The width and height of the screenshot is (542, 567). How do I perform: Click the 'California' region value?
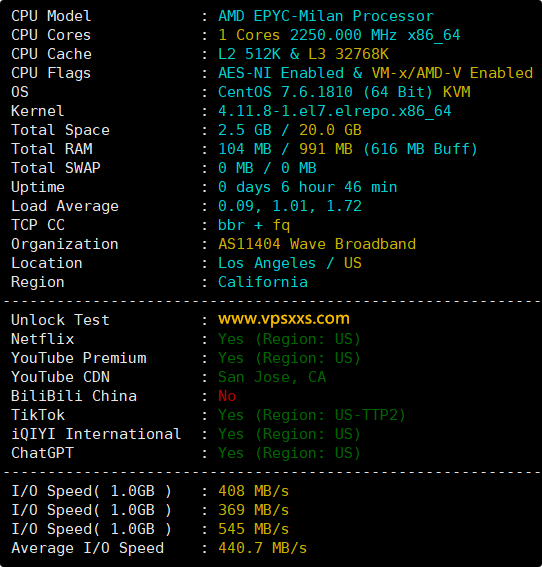pos(263,282)
